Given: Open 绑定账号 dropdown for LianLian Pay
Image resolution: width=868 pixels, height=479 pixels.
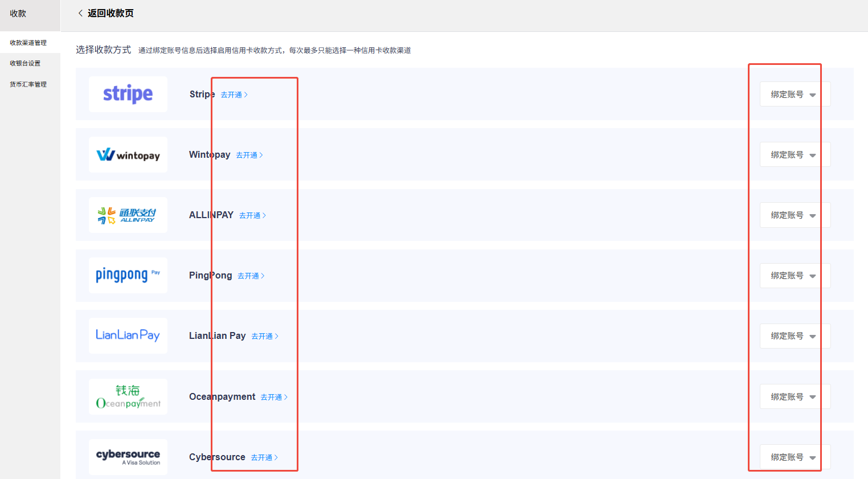Looking at the screenshot, I should 795,336.
